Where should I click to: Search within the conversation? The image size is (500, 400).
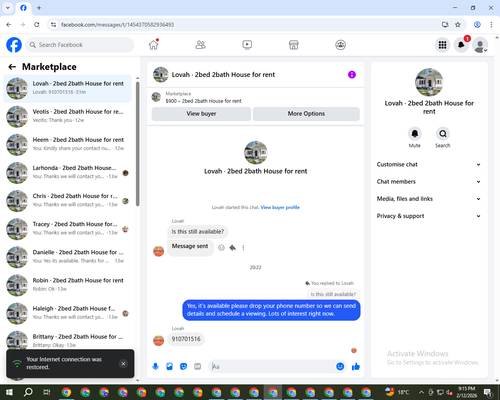tap(443, 134)
